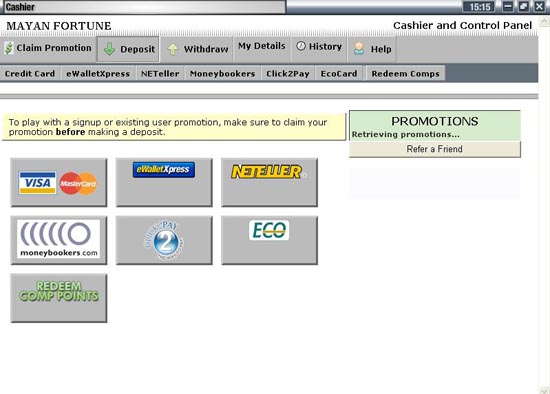Viewport: 550px width, 394px height.
Task: Click the Refer a Friend button
Action: [x=435, y=149]
